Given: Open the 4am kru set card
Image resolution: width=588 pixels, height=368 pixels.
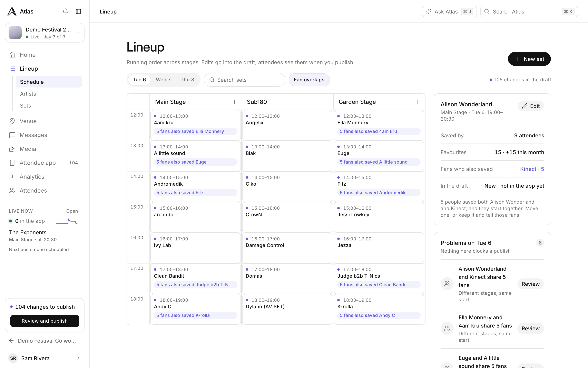Looking at the screenshot, I should pos(195,125).
